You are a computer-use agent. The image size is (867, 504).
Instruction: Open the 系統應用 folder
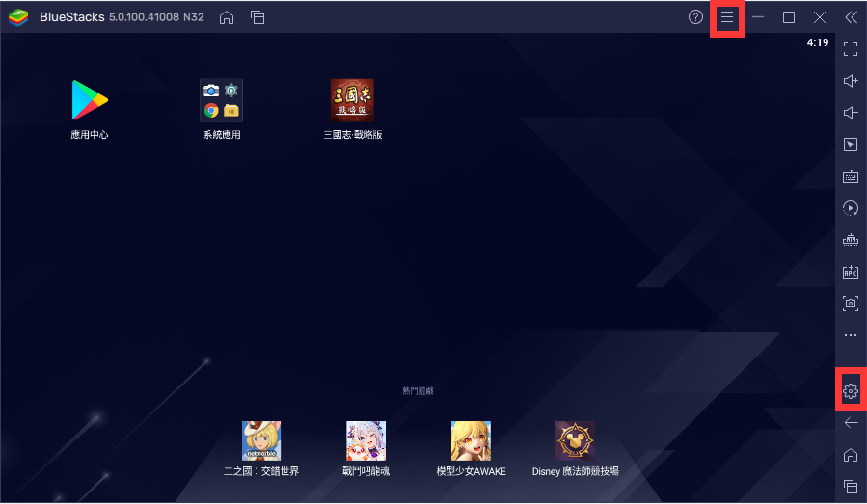pos(222,110)
